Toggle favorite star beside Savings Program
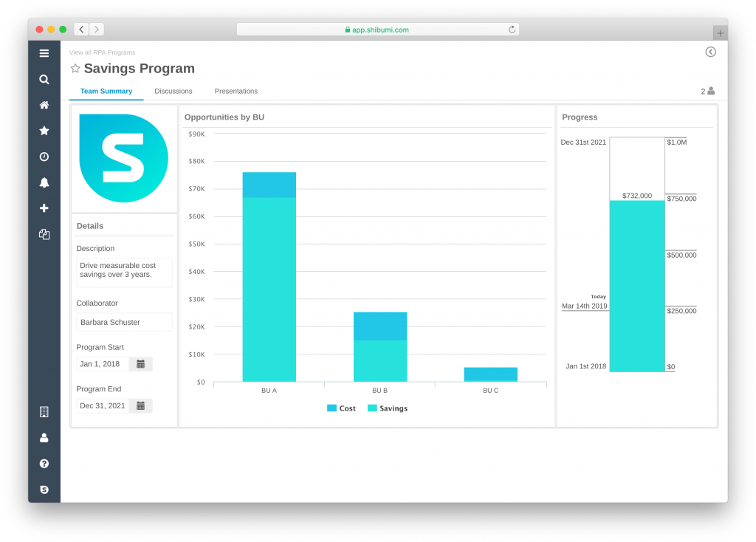 pyautogui.click(x=75, y=69)
